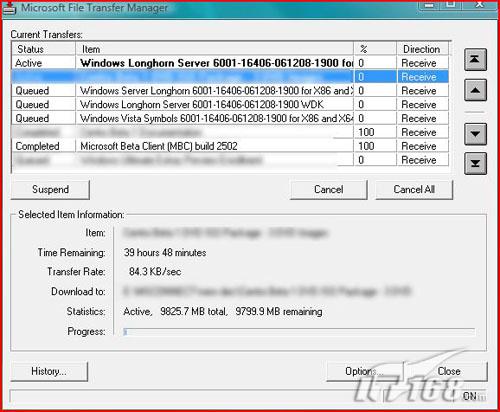Click the move-down arrow button
500x412 pixels.
pos(475,134)
